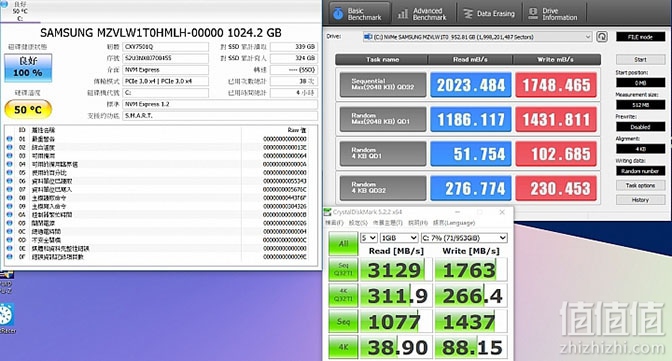Click the yellow 50 °C temperature indicator
This screenshot has width=672, height=361.
pos(28,110)
